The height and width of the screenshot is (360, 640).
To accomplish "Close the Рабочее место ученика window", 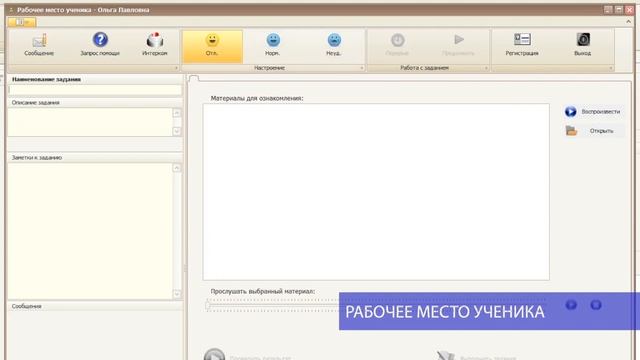I will (629, 10).
